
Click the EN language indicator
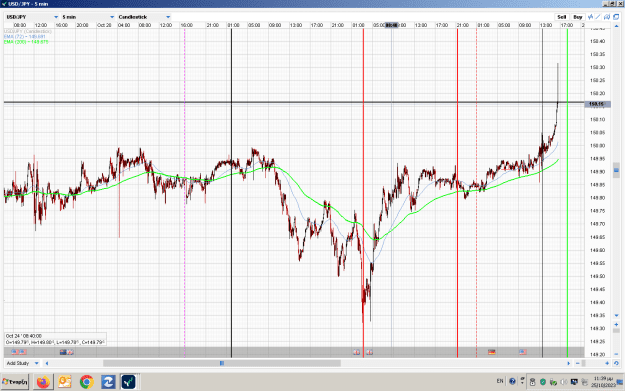[x=500, y=381]
